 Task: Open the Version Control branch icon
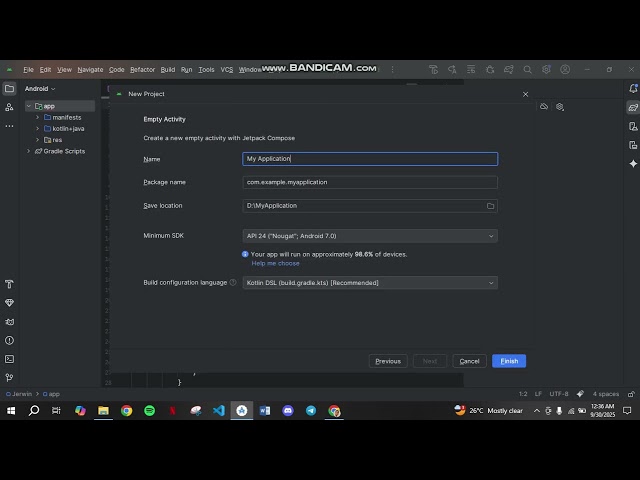coord(9,378)
